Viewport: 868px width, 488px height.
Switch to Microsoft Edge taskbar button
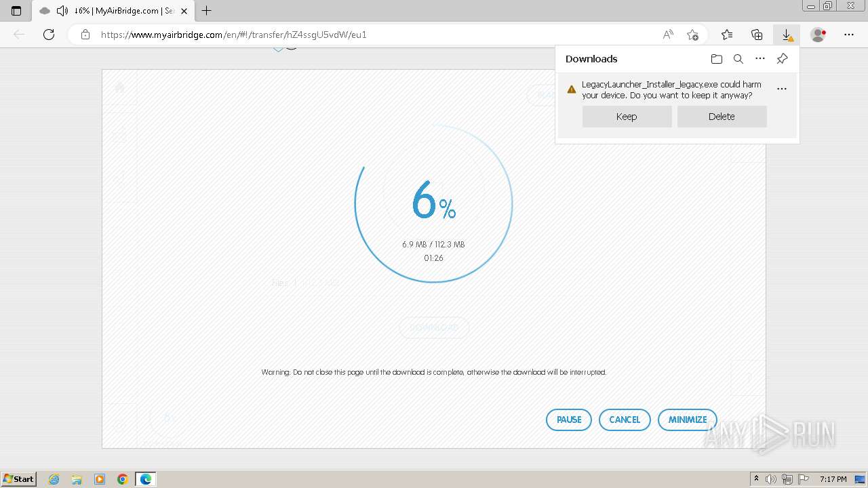(x=146, y=479)
